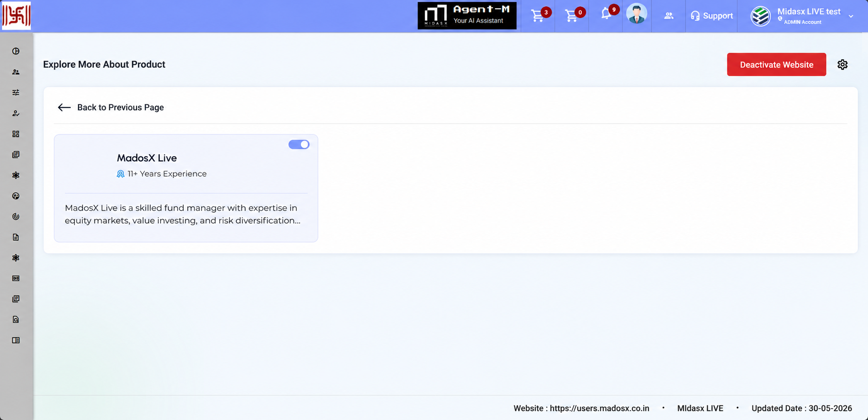Screen dimensions: 868x420
Task: Expand the Midasx LIVE test account dropdown
Action: pyautogui.click(x=851, y=16)
